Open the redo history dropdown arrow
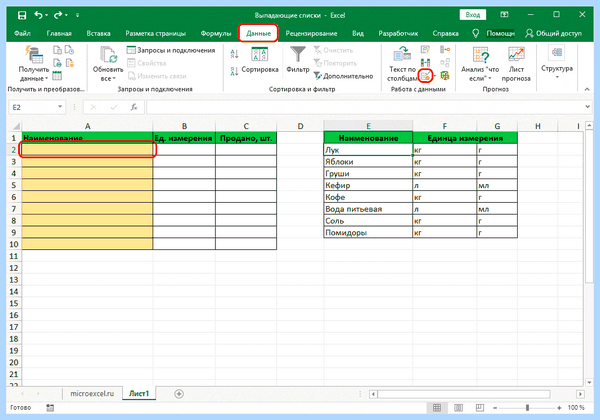The height and width of the screenshot is (420, 600). click(x=66, y=15)
